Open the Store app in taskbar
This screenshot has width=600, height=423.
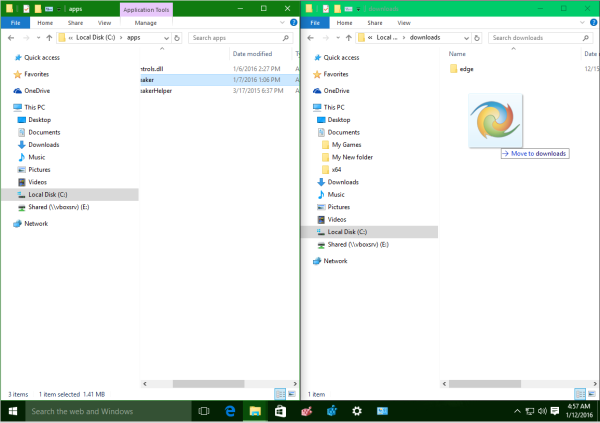pyautogui.click(x=280, y=411)
